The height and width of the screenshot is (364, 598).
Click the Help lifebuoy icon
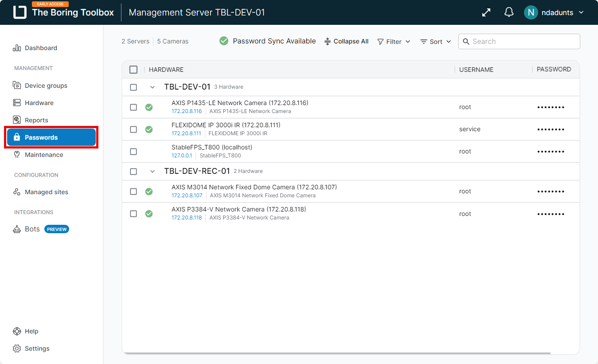(17, 331)
